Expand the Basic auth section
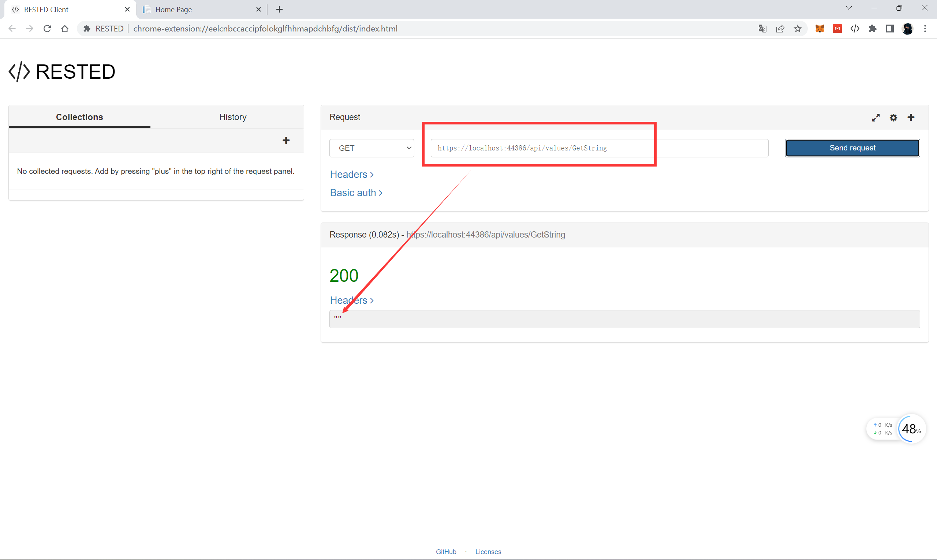 click(356, 193)
